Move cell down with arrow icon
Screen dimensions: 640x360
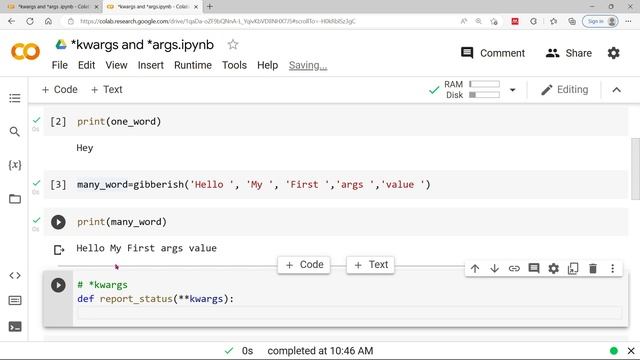(494, 269)
